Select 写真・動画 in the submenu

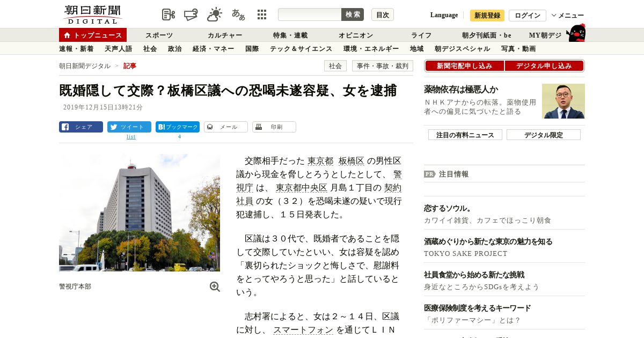518,49
